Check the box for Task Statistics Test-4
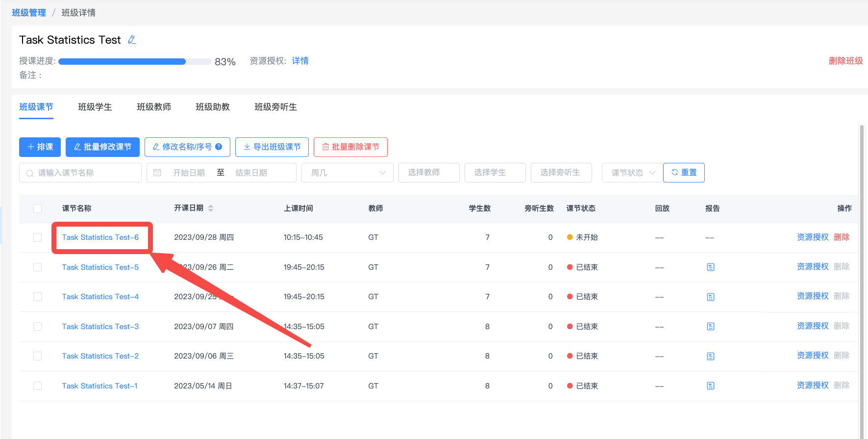The height and width of the screenshot is (439, 868). [37, 297]
